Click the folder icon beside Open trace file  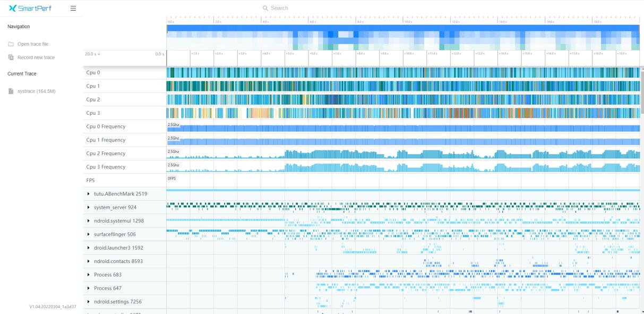11,44
